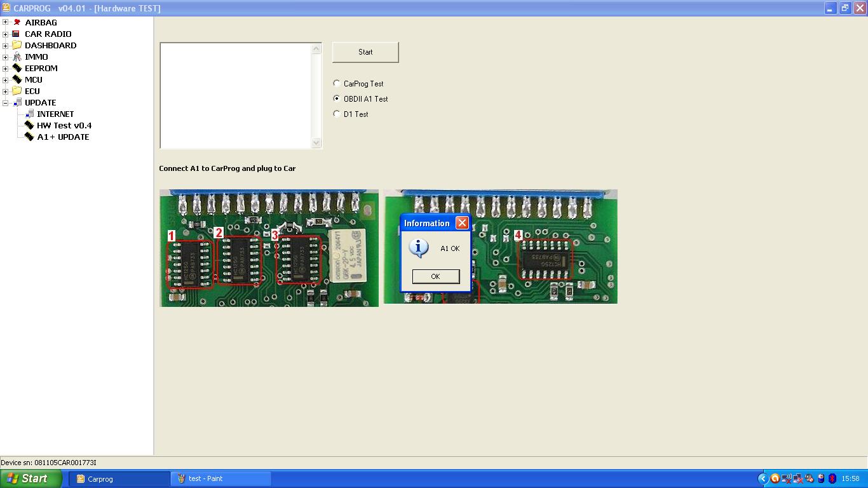The height and width of the screenshot is (488, 868).
Task: Select the CAR RADIO tree icon
Action: pos(17,34)
